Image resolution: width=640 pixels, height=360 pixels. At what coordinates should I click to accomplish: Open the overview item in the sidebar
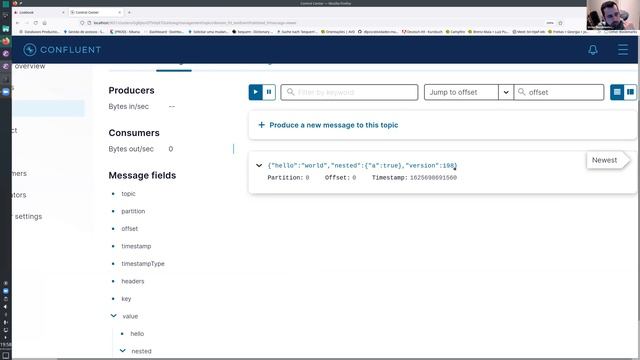click(30, 66)
